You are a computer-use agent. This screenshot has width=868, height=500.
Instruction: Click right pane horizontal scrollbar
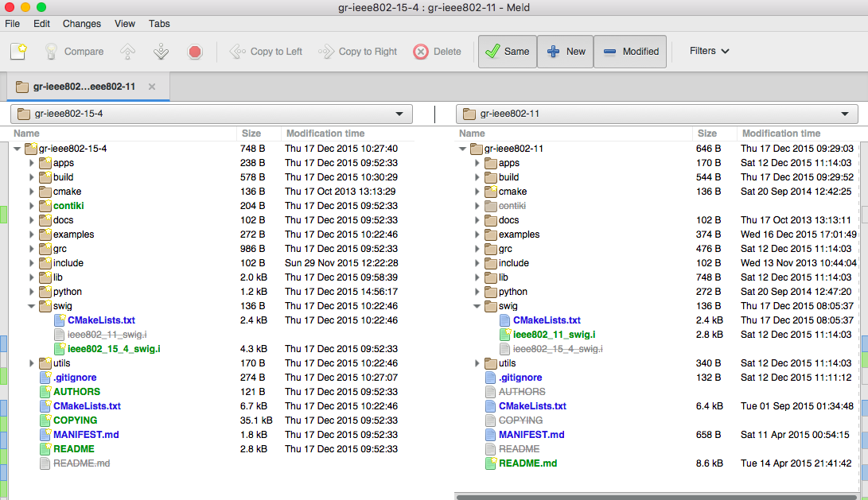[660, 496]
